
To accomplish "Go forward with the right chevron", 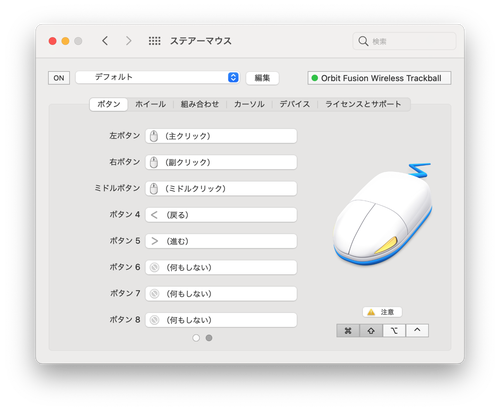I will pos(128,41).
